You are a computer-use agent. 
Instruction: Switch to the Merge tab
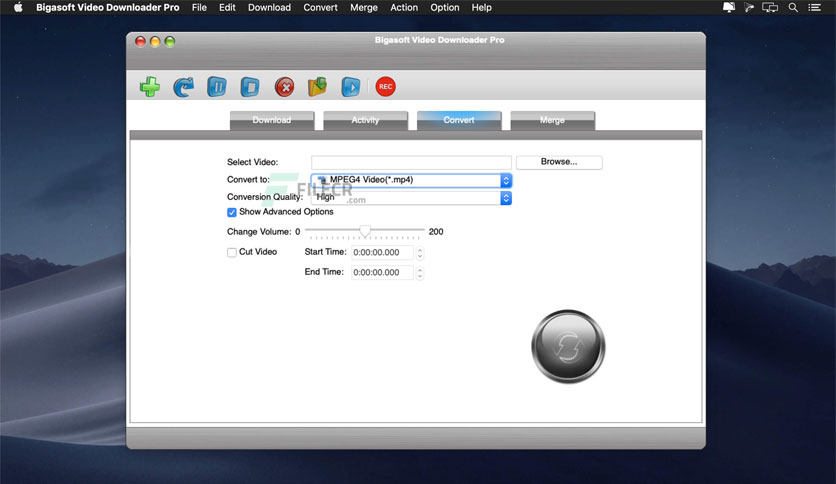552,120
